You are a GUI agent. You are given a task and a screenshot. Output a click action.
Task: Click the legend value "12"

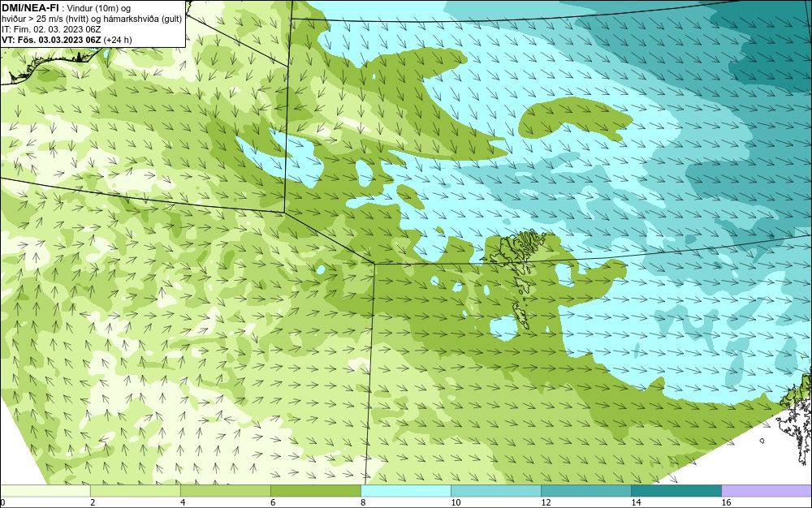546,502
